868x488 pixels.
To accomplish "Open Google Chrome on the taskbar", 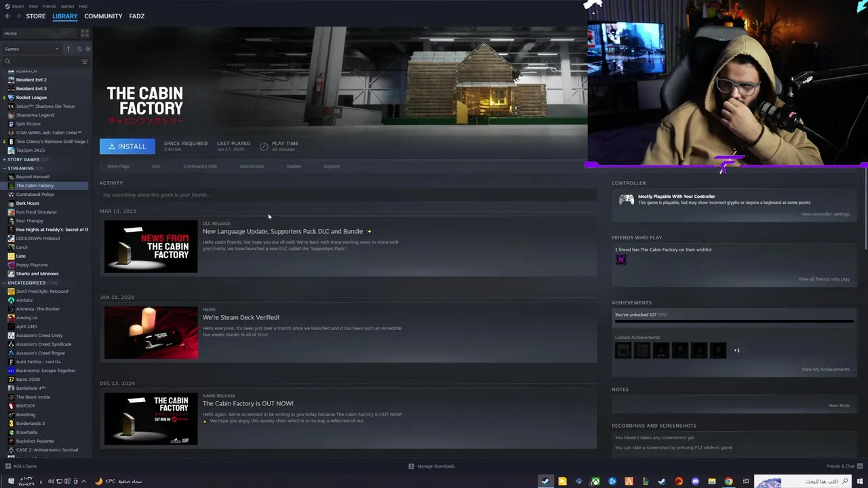I will click(x=728, y=481).
